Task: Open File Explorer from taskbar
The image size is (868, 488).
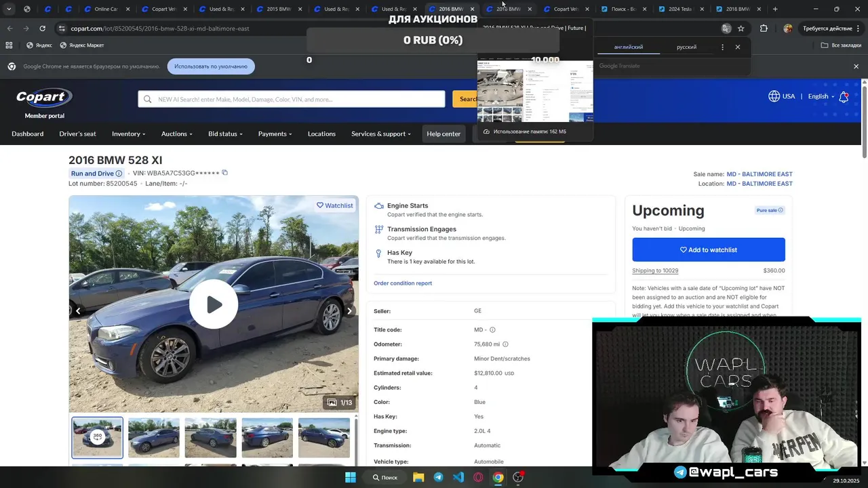Action: tap(418, 477)
